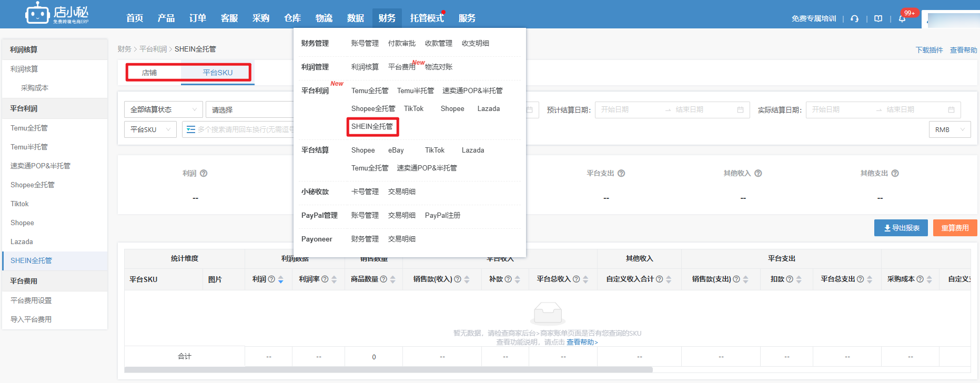980x383 pixels.
Task: Open the 查看帮助 link at top right
Action: point(964,50)
